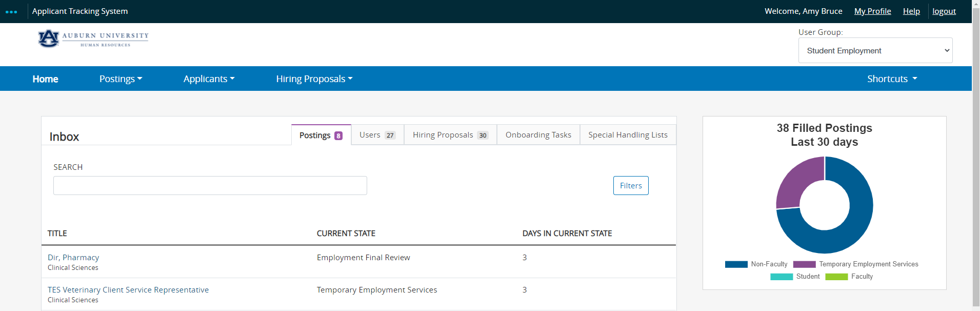Screen dimensions: 980x311
Task: Open the User Group dropdown
Action: (875, 50)
